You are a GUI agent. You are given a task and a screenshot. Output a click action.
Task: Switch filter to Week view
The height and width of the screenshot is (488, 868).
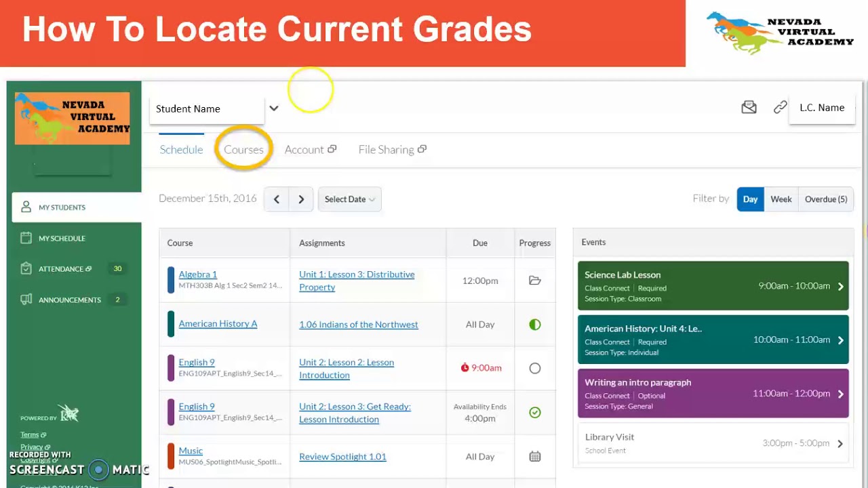[x=781, y=199]
